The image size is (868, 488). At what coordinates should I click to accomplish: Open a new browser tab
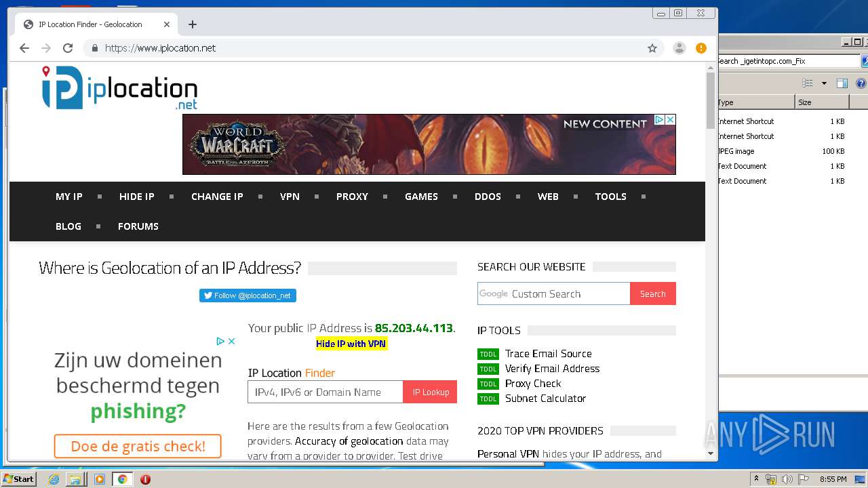pos(193,24)
